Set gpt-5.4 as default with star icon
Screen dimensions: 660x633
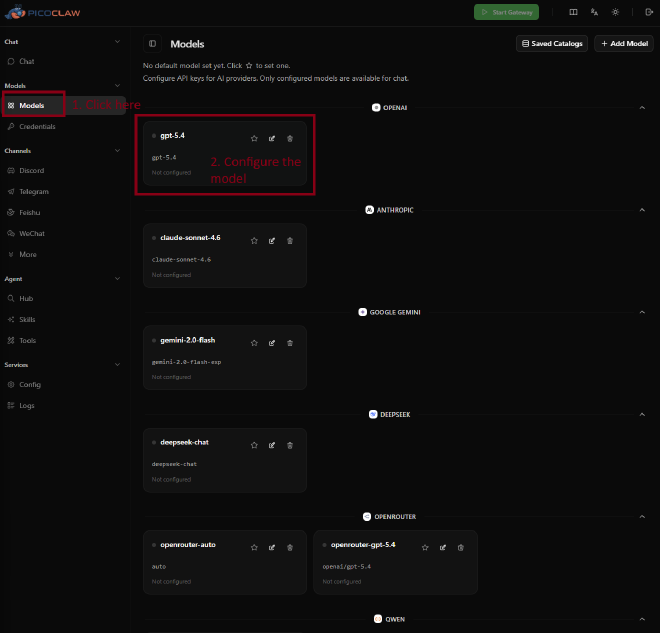(x=254, y=138)
